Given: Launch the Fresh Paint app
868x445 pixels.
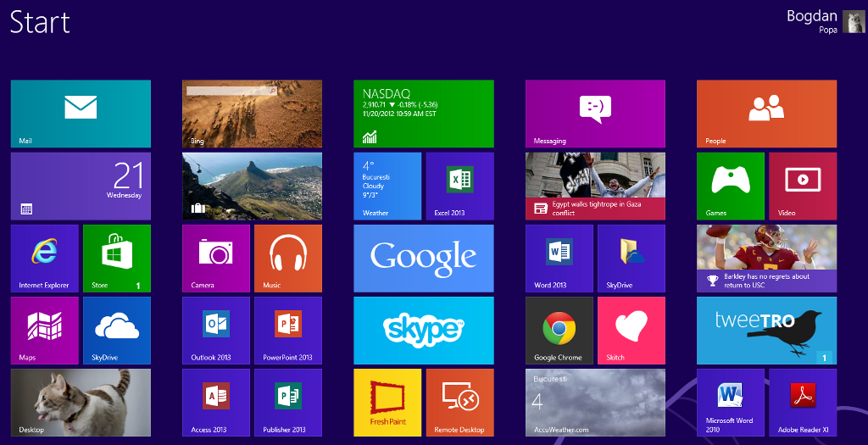Looking at the screenshot, I should (387, 402).
